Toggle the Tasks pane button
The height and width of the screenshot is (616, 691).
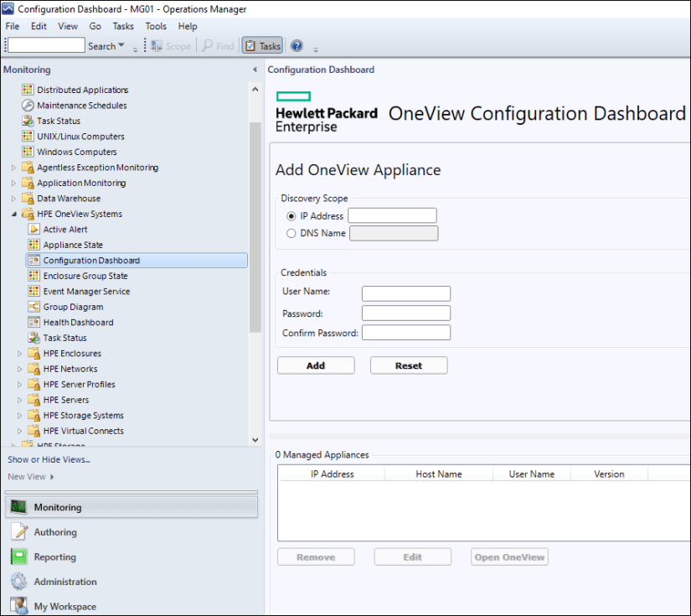(x=262, y=46)
